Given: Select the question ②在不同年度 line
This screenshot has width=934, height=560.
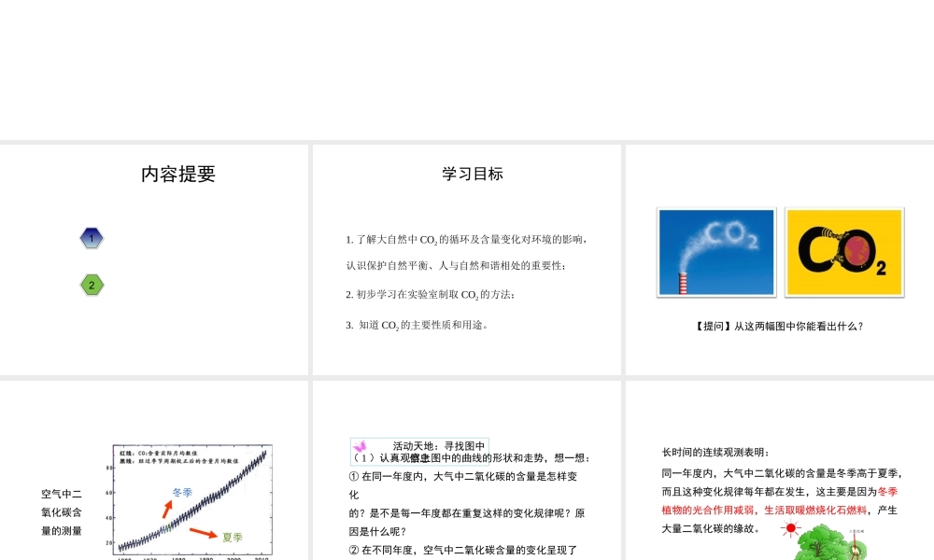Looking at the screenshot, I should (463, 551).
